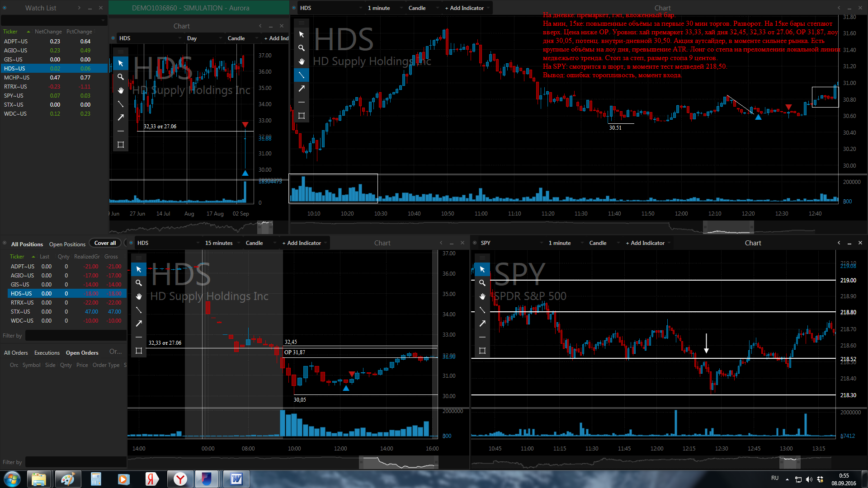The height and width of the screenshot is (488, 868).
Task: Select pointer tool in SPY chart
Action: (x=482, y=269)
